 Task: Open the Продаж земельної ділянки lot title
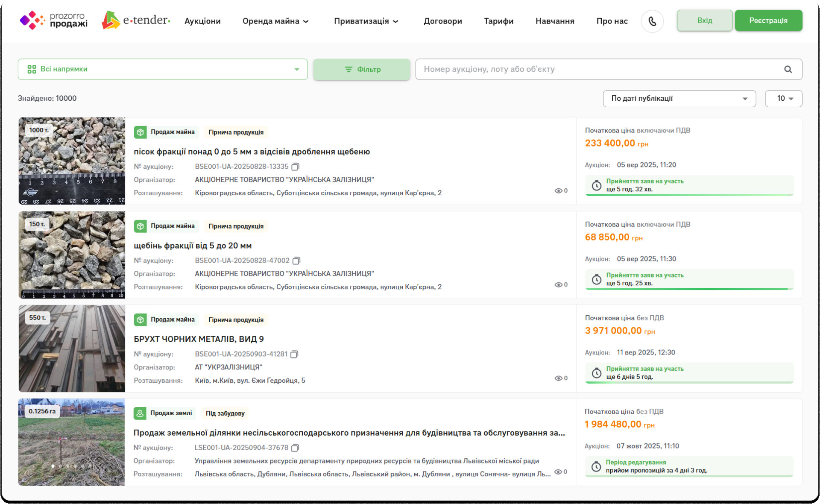[x=349, y=433]
